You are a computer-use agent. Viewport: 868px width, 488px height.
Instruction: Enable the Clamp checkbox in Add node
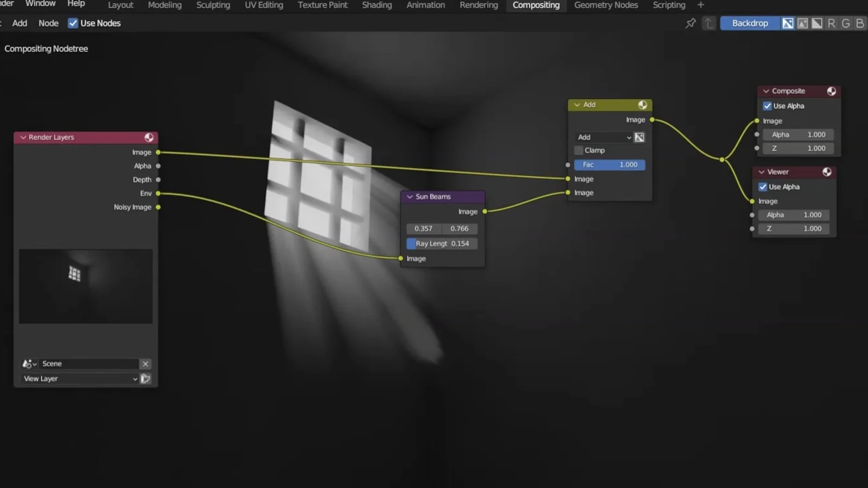pos(579,151)
